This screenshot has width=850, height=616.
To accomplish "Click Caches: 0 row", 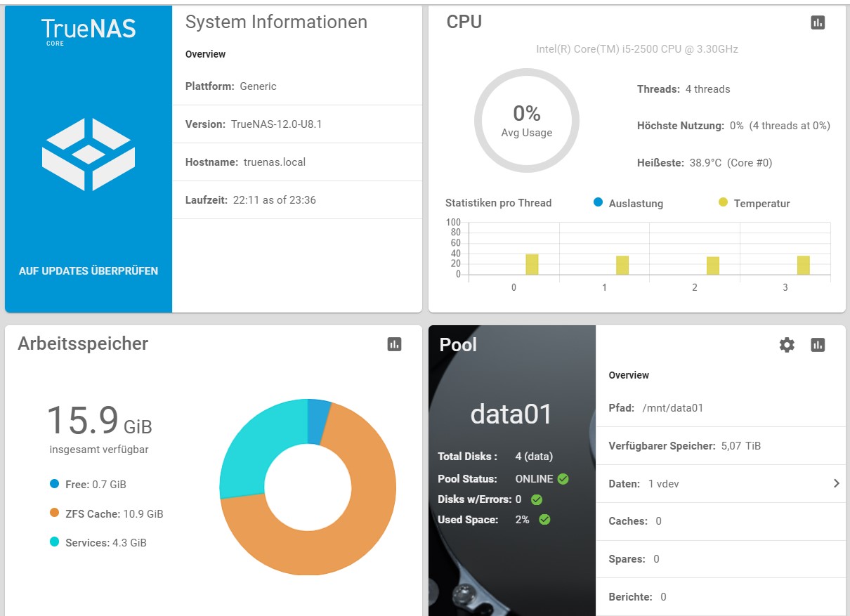I will click(x=721, y=521).
